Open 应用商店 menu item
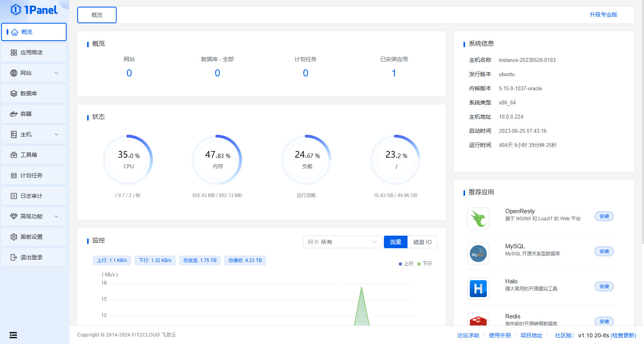 (x=34, y=52)
